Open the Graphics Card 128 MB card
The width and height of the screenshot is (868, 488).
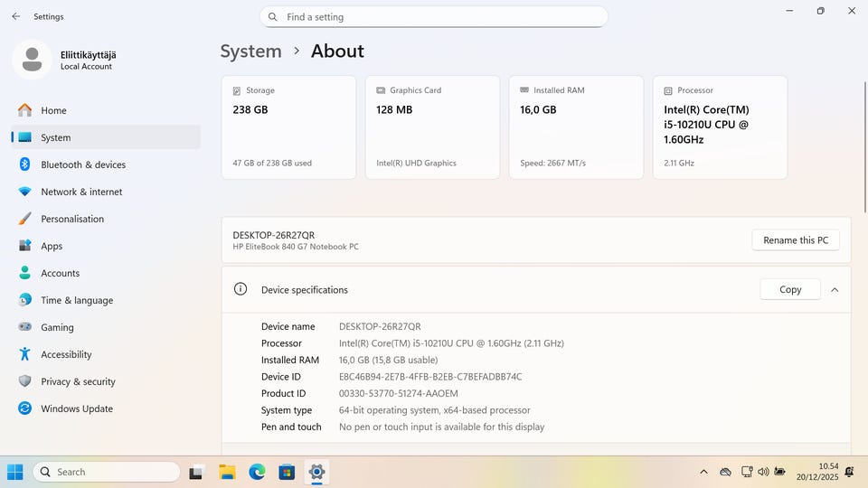[x=432, y=127]
